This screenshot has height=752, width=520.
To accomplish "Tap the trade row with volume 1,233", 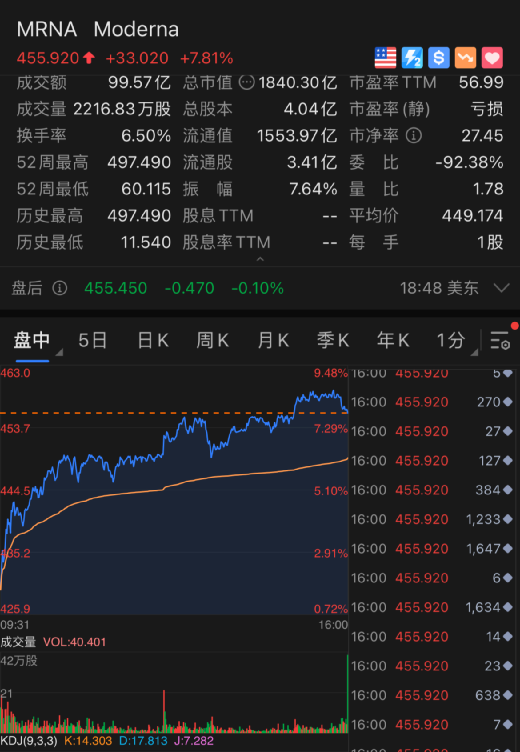I will (x=434, y=519).
